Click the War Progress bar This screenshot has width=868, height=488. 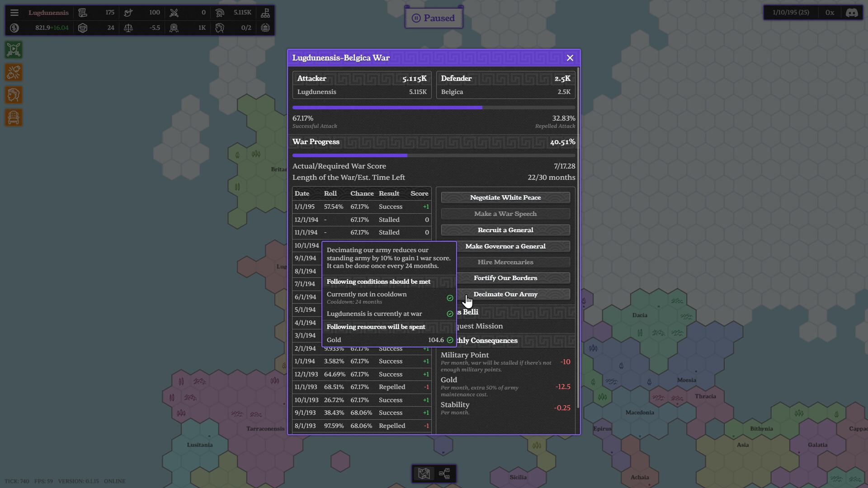pyautogui.click(x=434, y=155)
